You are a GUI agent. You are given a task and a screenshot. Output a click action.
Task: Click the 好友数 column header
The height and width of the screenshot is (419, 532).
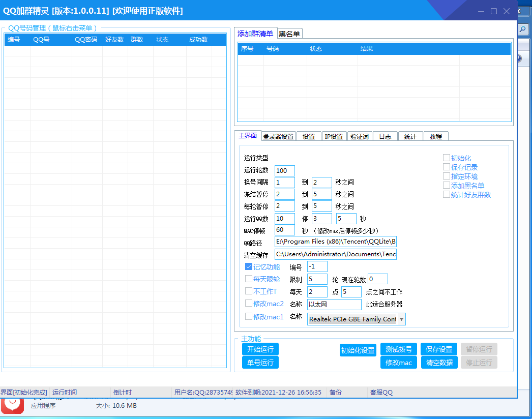coord(114,40)
